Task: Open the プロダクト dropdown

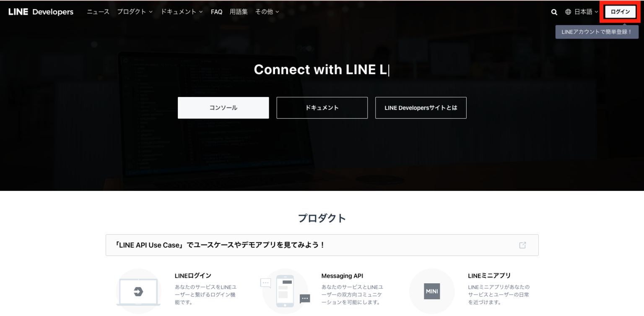Action: click(x=132, y=12)
